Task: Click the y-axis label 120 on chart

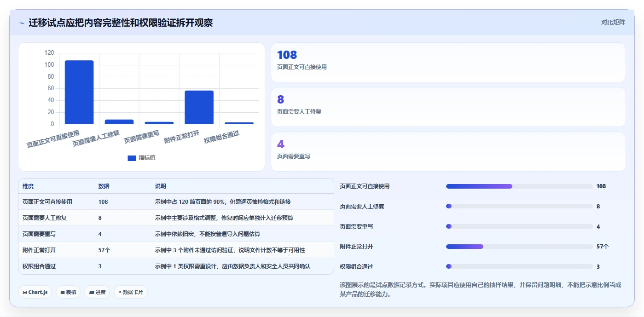Action: click(x=49, y=53)
